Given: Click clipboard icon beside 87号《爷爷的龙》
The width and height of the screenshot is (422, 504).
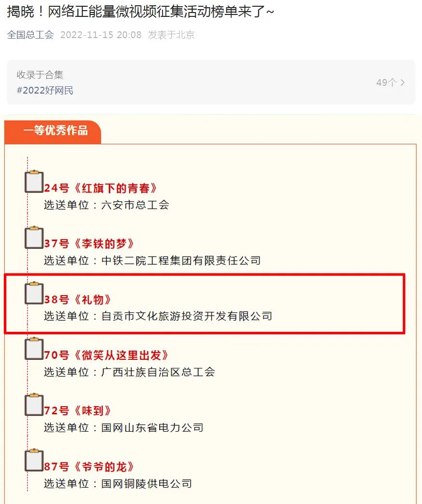Looking at the screenshot, I should [x=34, y=460].
